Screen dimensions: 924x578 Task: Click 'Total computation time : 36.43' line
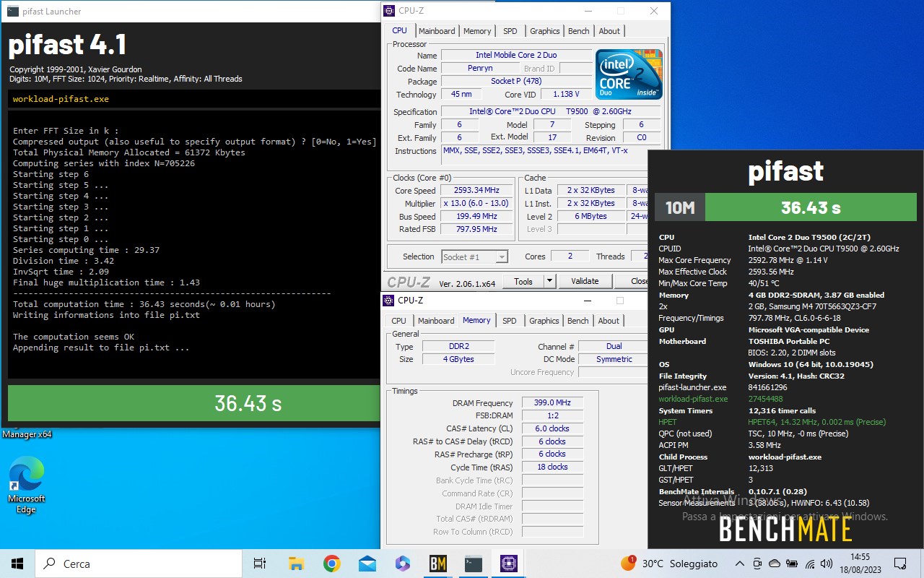pyautogui.click(x=144, y=304)
